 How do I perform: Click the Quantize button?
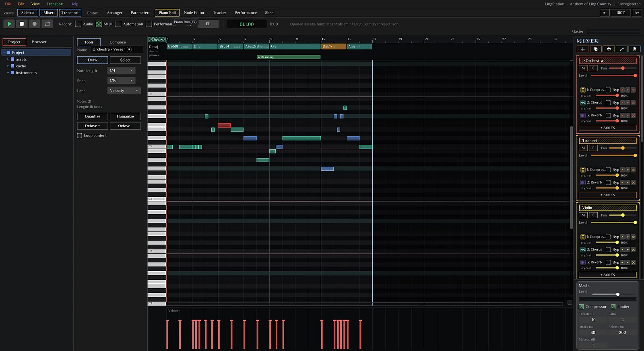click(x=93, y=116)
